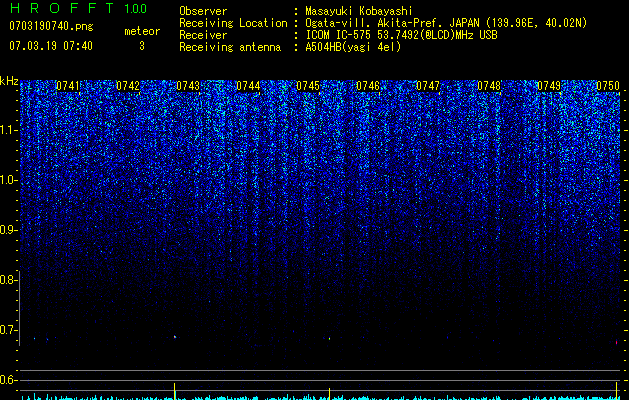Click the 0.6 kHz axis label
Viewport: 629px width, 400px height.
tap(8, 380)
